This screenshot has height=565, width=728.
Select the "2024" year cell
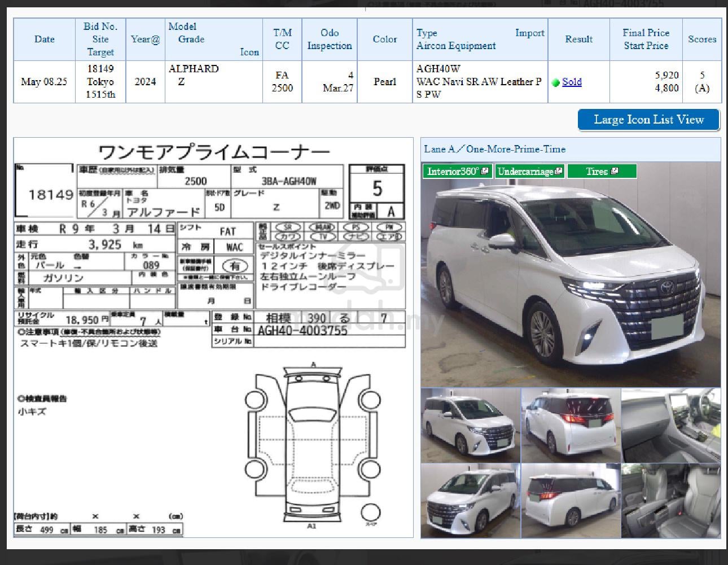[x=145, y=82]
